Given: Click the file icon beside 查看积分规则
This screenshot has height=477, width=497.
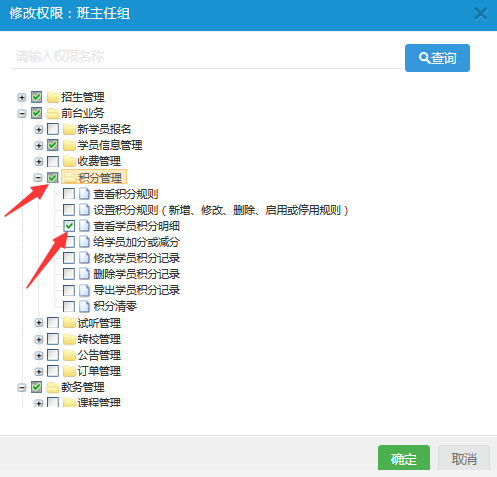Looking at the screenshot, I should point(84,194).
